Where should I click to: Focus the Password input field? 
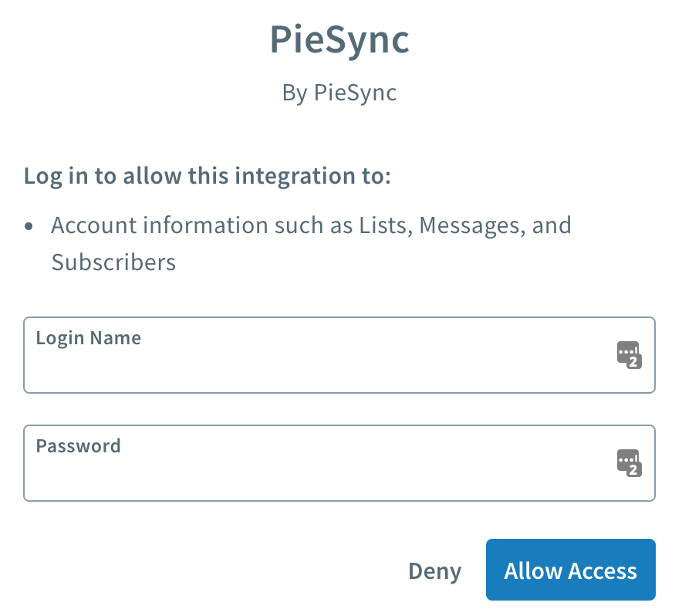tap(339, 462)
